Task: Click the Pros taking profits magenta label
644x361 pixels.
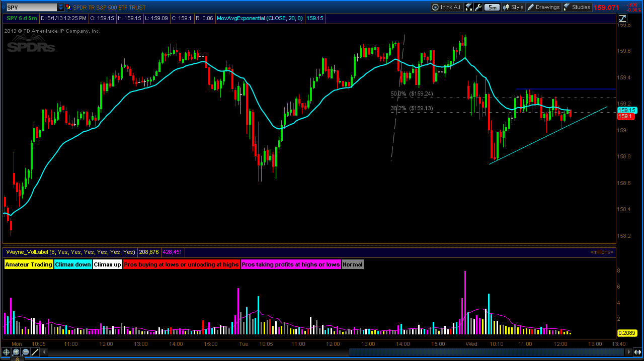Action: [291, 264]
